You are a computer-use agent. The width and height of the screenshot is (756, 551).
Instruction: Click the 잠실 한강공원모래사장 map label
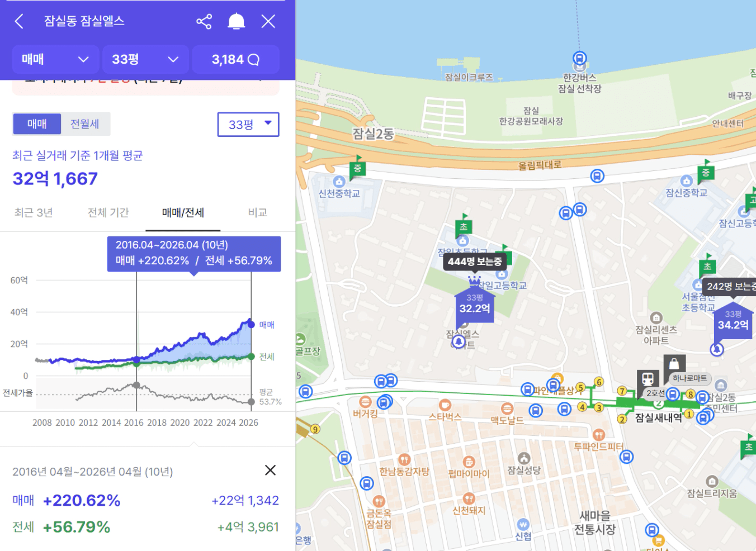(x=531, y=116)
